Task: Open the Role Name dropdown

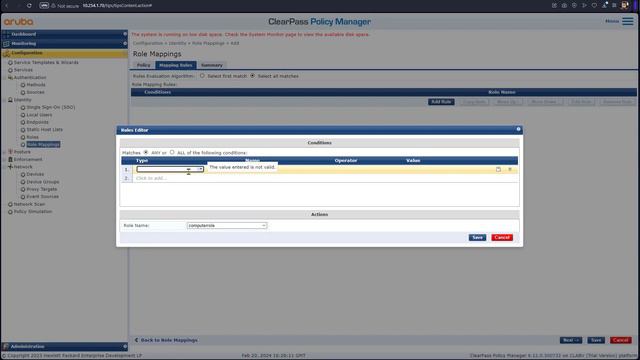Action: [227, 225]
